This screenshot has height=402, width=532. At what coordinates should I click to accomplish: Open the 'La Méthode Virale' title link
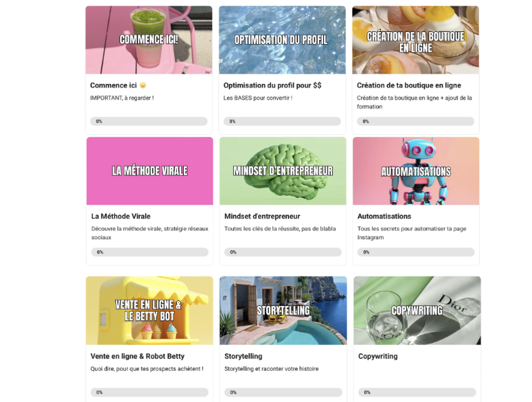(x=121, y=216)
